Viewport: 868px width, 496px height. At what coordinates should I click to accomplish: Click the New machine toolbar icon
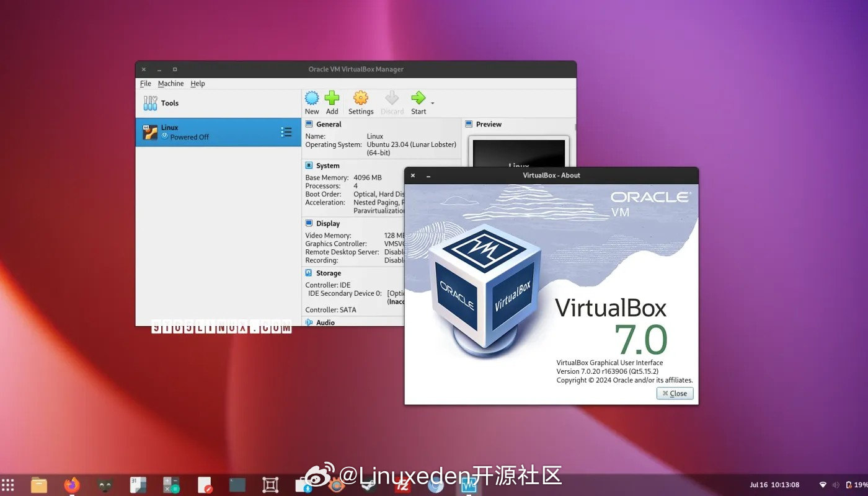click(312, 98)
